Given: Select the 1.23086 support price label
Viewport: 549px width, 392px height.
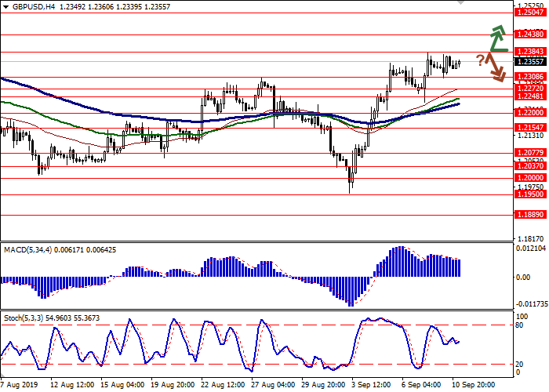Looking at the screenshot, I should (x=530, y=77).
